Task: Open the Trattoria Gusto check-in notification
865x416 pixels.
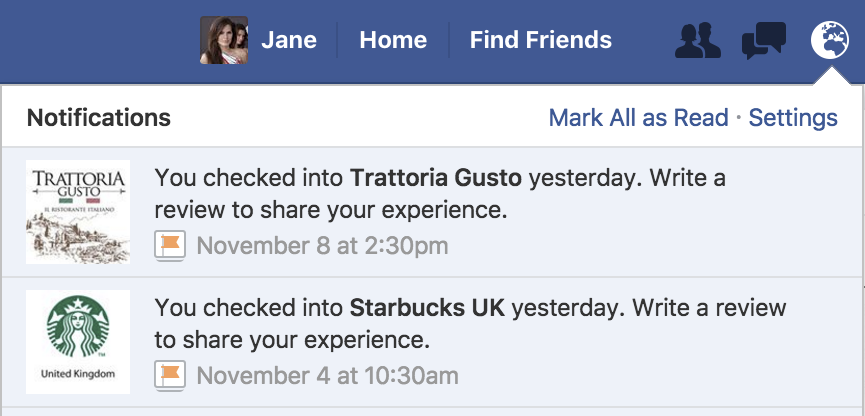Action: [x=432, y=212]
